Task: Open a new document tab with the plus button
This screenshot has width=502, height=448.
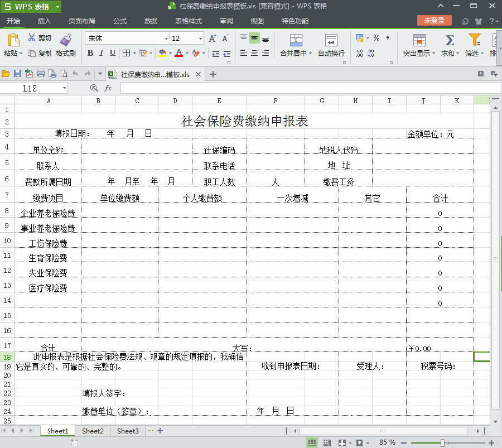Action: click(213, 74)
